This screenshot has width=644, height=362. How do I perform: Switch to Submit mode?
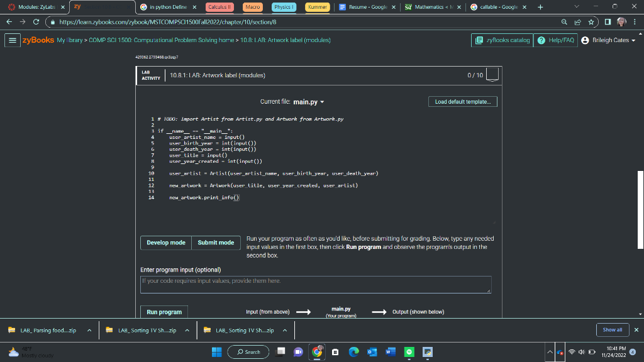[x=216, y=243]
